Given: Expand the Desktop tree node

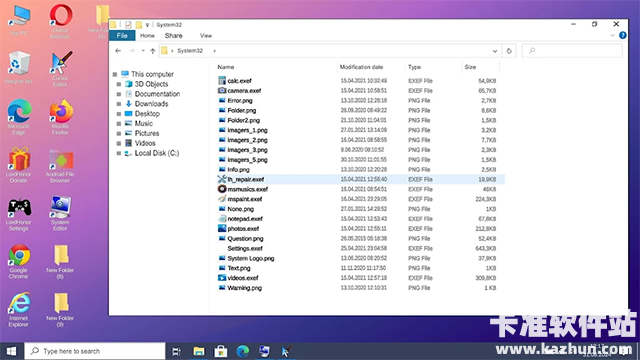Looking at the screenshot, I should point(119,113).
